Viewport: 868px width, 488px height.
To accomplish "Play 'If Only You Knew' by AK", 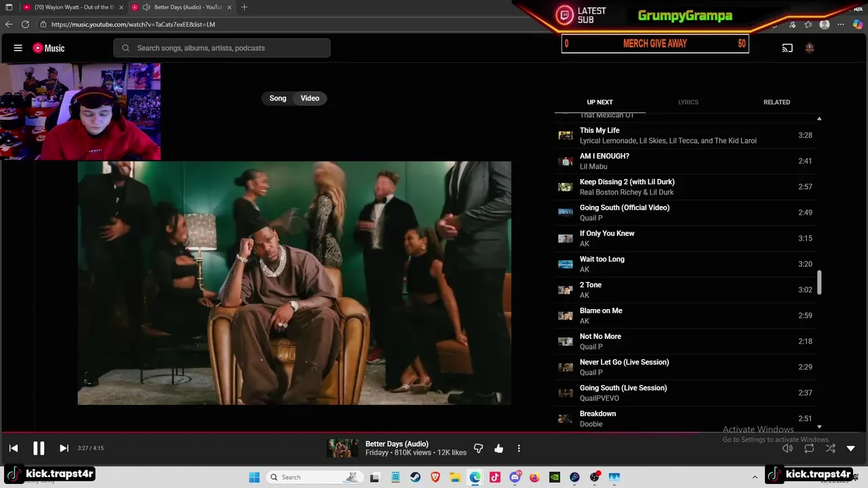I will [685, 239].
